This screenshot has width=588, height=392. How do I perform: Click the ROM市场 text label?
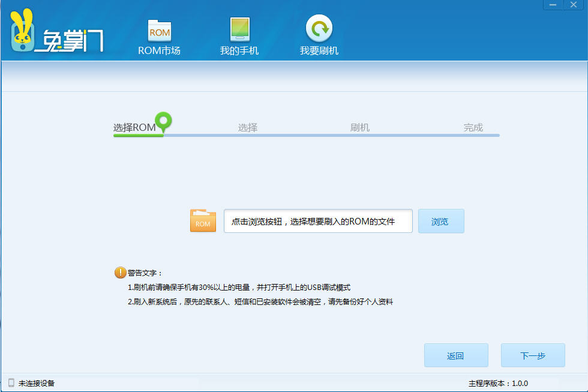coord(160,50)
